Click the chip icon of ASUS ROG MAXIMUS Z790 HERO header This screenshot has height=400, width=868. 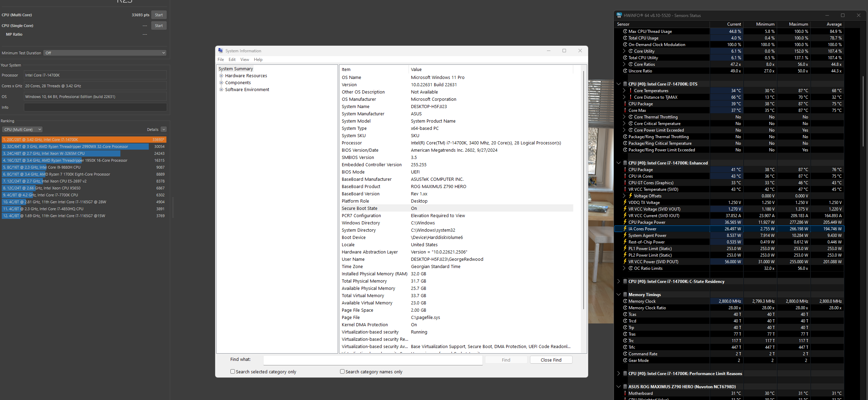tap(625, 386)
